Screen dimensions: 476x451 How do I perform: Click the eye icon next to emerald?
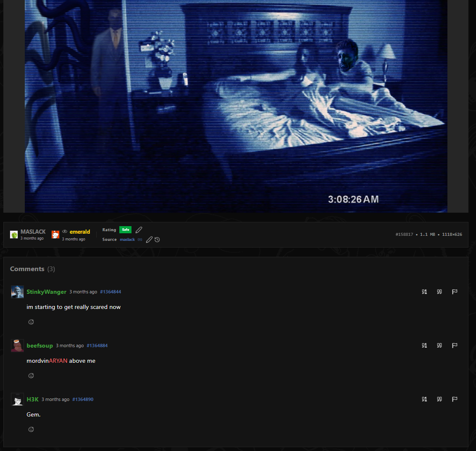pos(65,232)
